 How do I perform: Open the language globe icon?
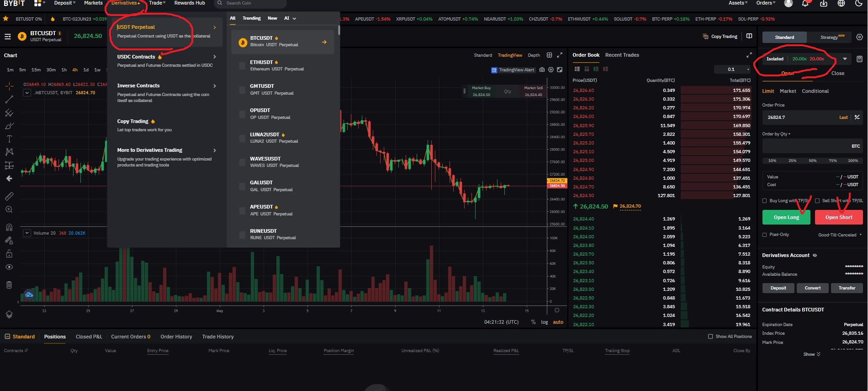tap(841, 3)
